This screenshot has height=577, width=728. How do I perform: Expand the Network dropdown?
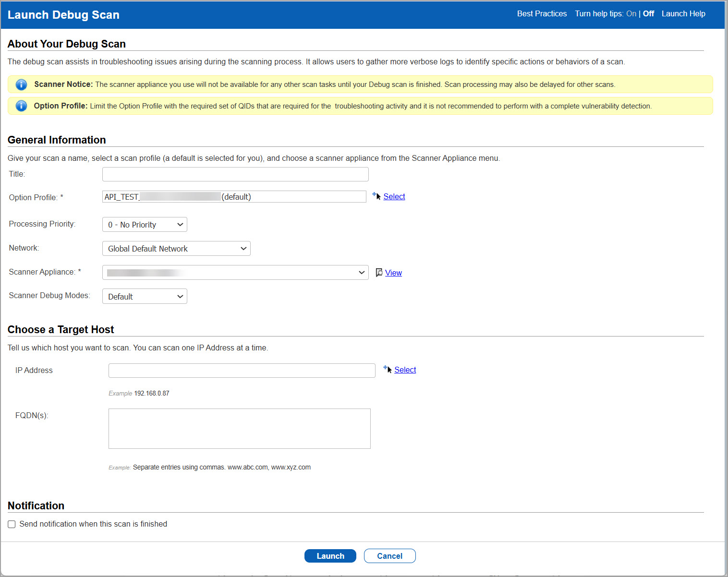tap(176, 249)
